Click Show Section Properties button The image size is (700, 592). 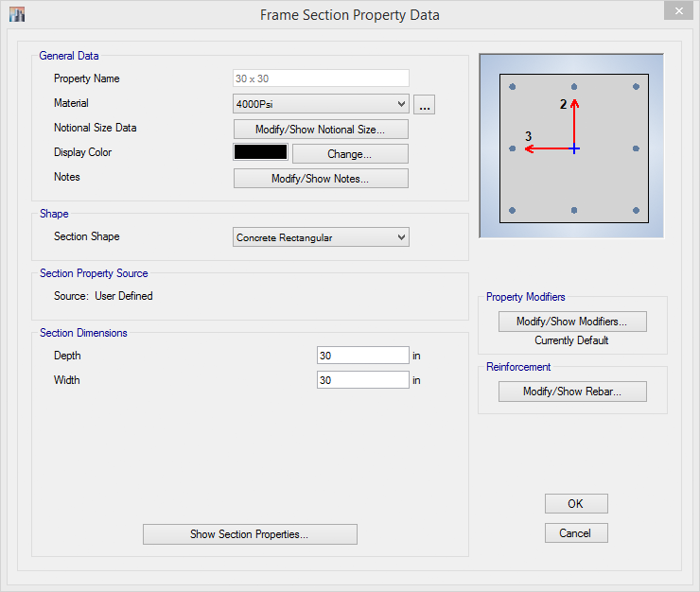(x=250, y=534)
